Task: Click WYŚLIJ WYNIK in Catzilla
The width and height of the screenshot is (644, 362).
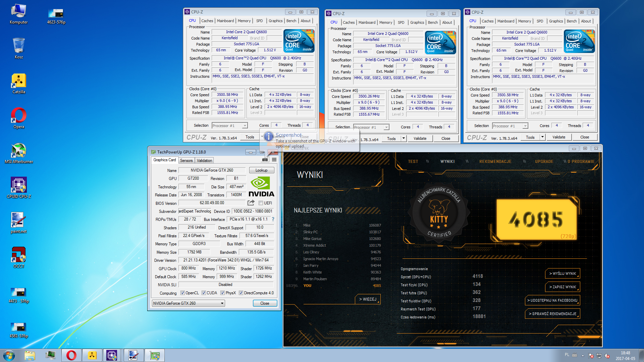Action: click(x=562, y=274)
